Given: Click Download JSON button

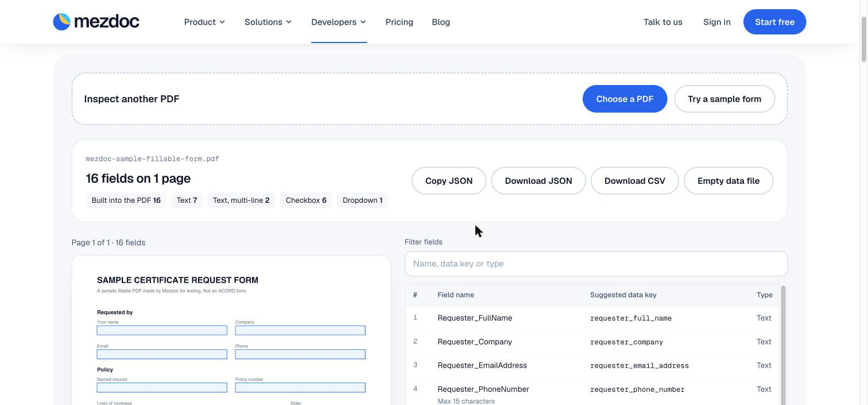Looking at the screenshot, I should (x=538, y=181).
